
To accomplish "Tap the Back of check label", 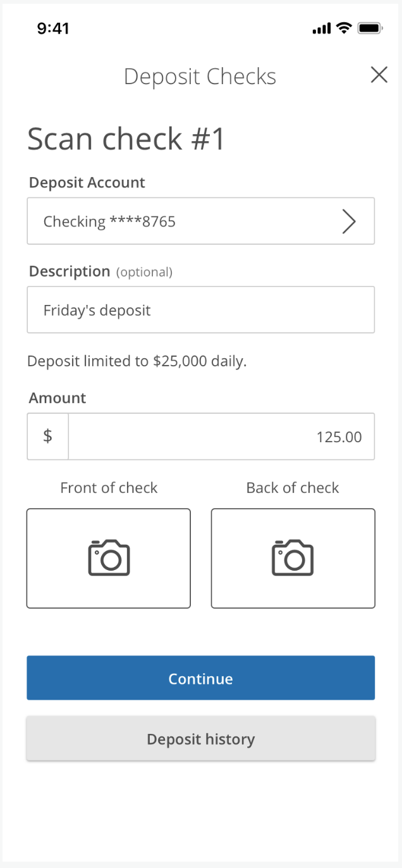I will [293, 488].
